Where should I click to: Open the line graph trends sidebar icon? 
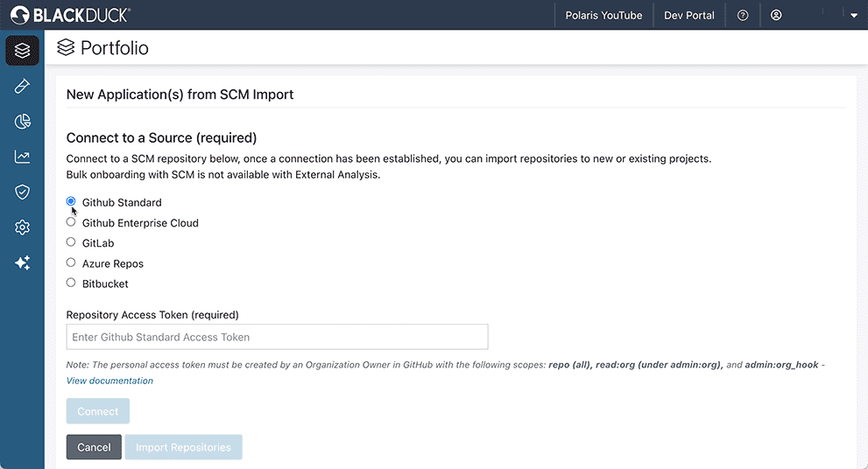pyautogui.click(x=22, y=157)
